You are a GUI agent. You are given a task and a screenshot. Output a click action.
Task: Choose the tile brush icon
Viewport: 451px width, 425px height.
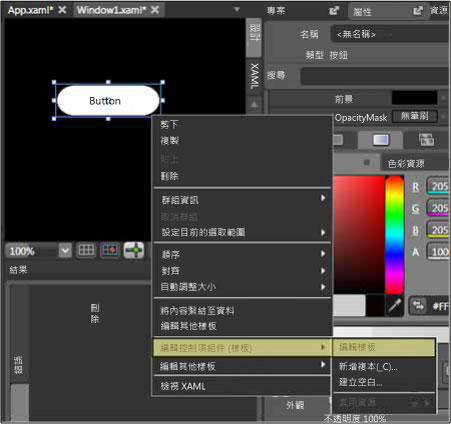(426, 140)
